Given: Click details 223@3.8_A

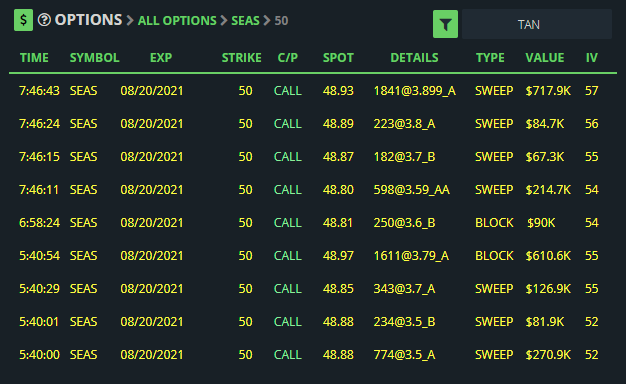Looking at the screenshot, I should [404, 124].
